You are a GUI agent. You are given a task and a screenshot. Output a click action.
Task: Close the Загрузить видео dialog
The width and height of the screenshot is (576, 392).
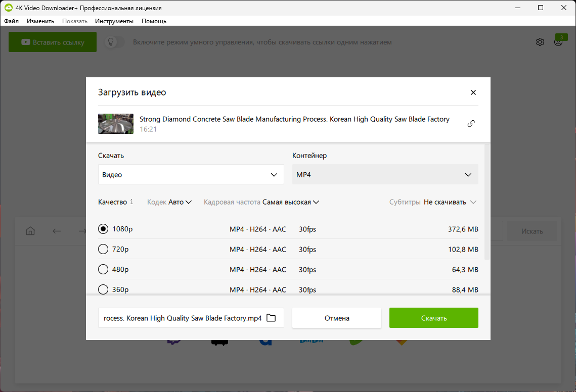coord(473,92)
